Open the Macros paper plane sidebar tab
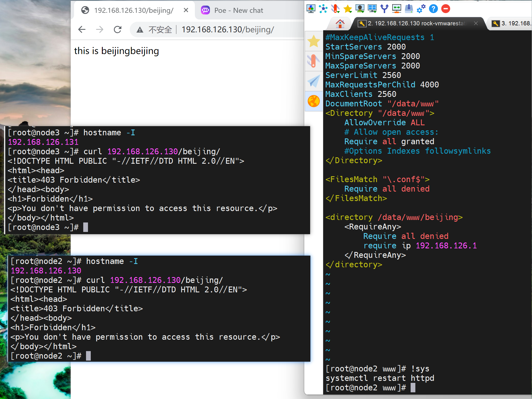The height and width of the screenshot is (399, 532). [314, 81]
